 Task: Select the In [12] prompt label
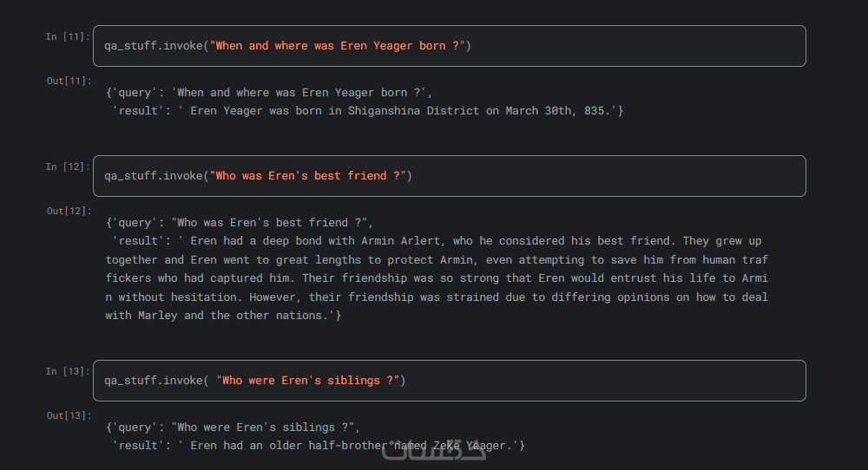point(68,166)
